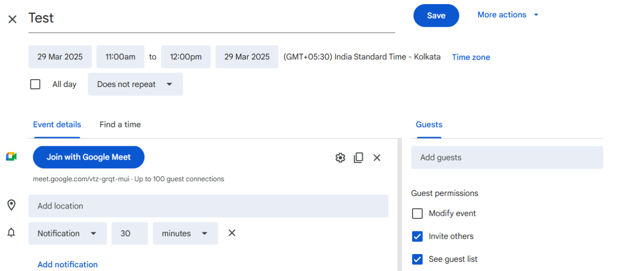Uncheck the Invite others permission
644x271 pixels.
417,236
